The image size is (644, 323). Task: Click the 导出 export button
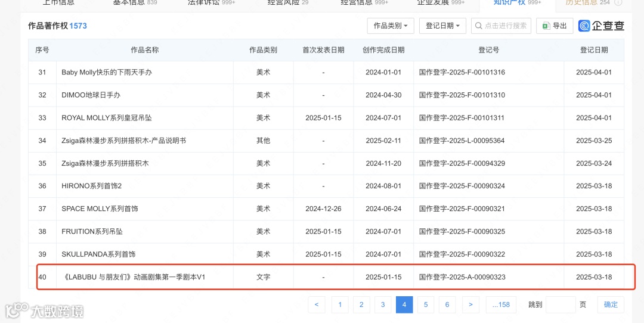tap(555, 26)
